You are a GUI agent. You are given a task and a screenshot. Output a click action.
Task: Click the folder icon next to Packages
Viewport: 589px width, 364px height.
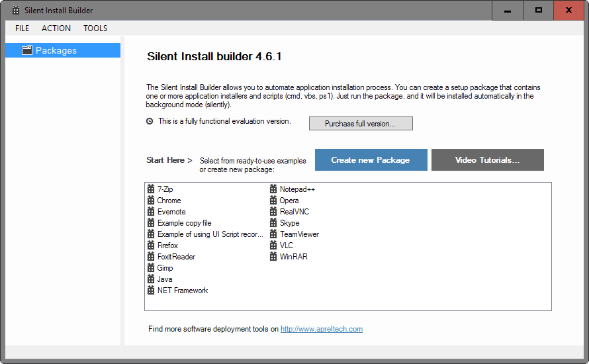pyautogui.click(x=27, y=50)
